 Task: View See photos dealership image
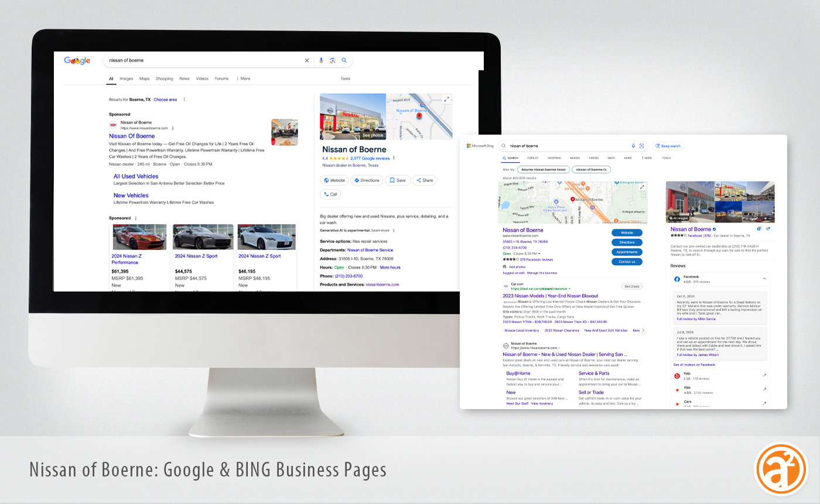point(353,116)
